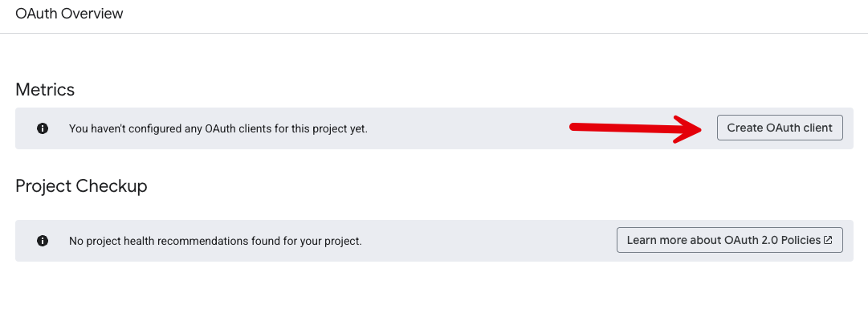This screenshot has width=868, height=313.
Task: Click empty gray area of the Metrics banner
Action: pyautogui.click(x=471, y=128)
